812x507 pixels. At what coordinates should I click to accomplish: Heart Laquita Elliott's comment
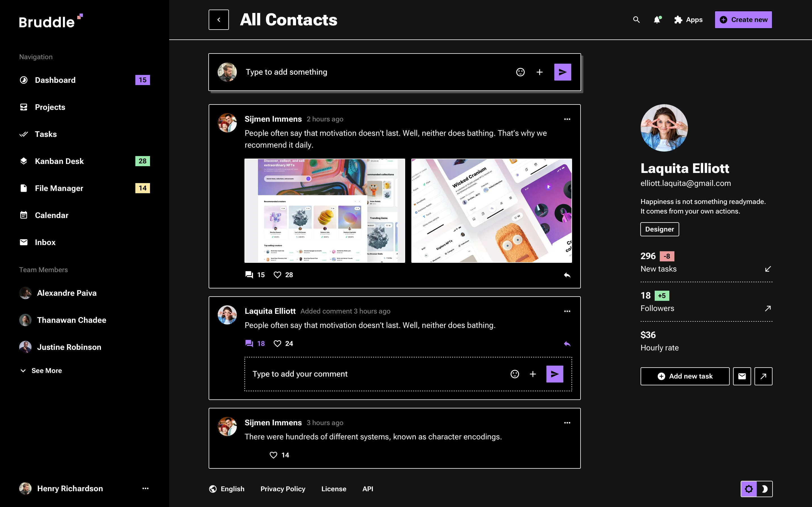277,343
